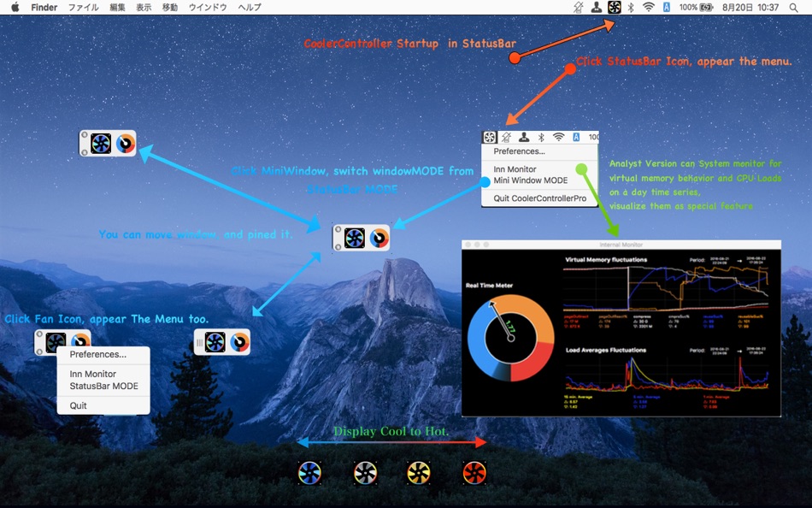
Task: Click fan icon in the topmost mini window
Action: coord(101,144)
